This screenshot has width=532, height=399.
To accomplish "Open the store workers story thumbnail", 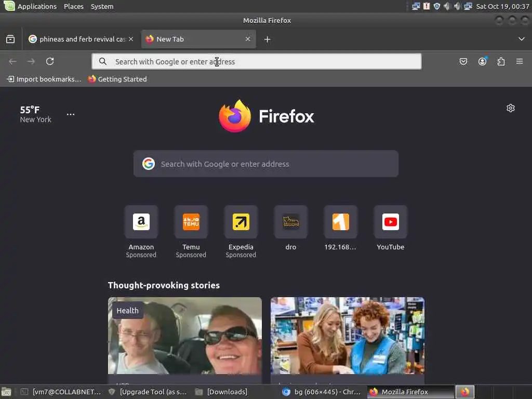I will (348, 336).
